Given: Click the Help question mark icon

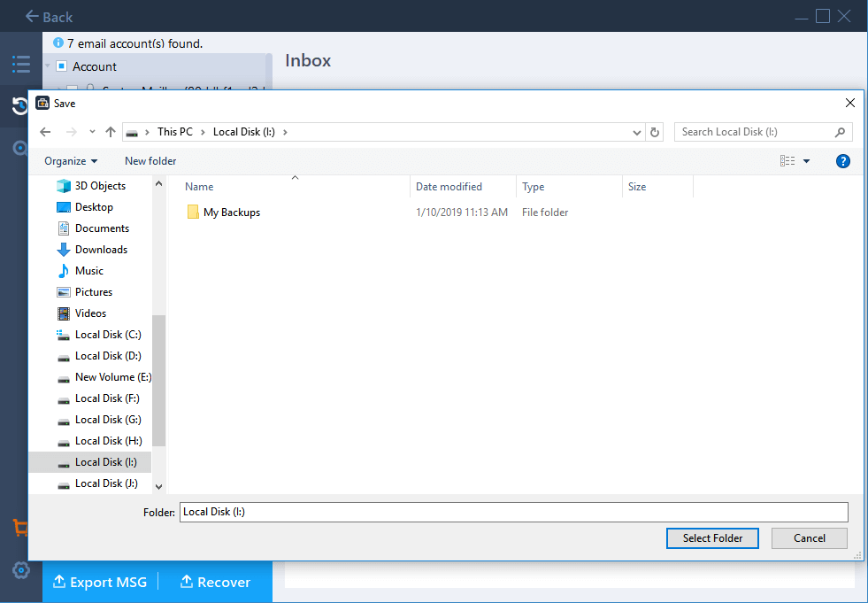Looking at the screenshot, I should coord(842,161).
